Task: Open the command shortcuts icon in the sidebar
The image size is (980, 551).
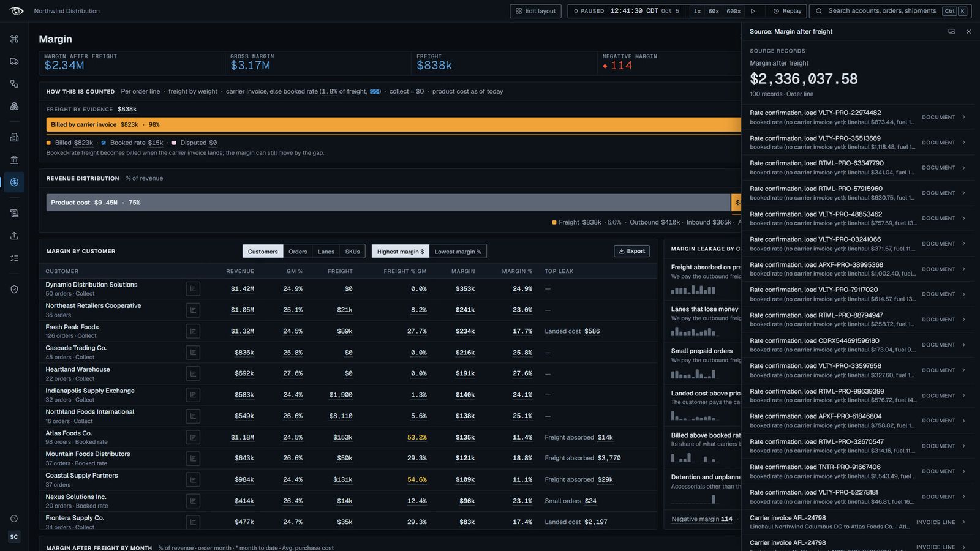Action: pyautogui.click(x=14, y=39)
